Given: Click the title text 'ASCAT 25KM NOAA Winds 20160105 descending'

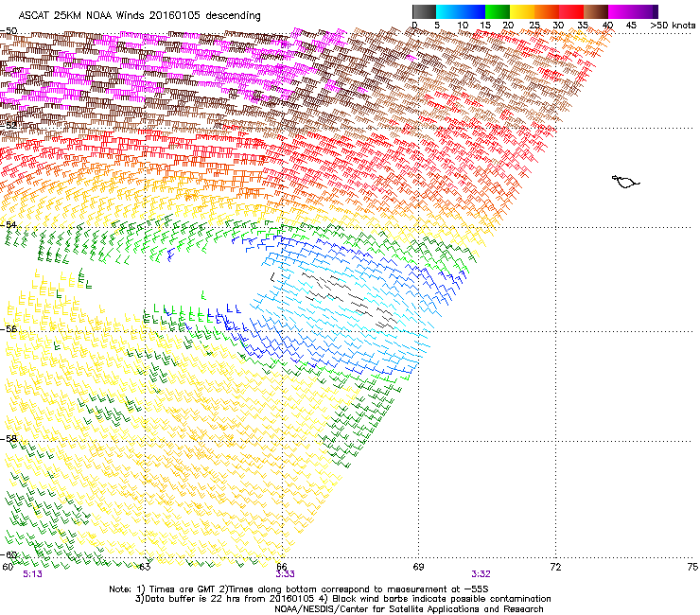Looking at the screenshot, I should [x=139, y=16].
